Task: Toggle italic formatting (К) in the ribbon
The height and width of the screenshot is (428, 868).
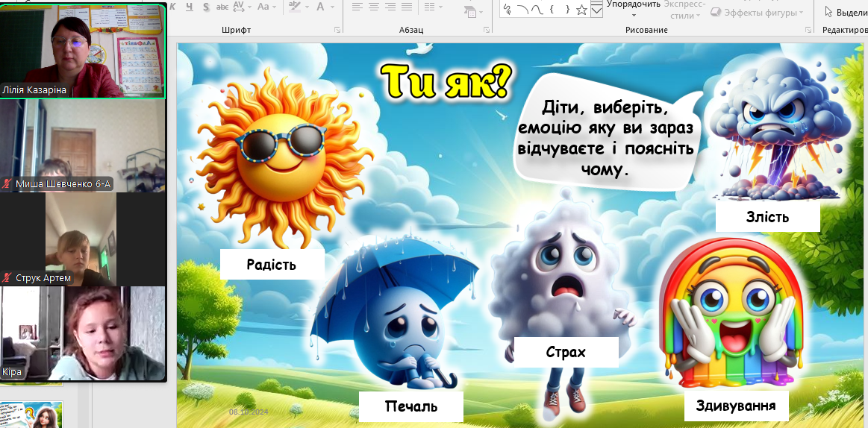Action: (172, 7)
